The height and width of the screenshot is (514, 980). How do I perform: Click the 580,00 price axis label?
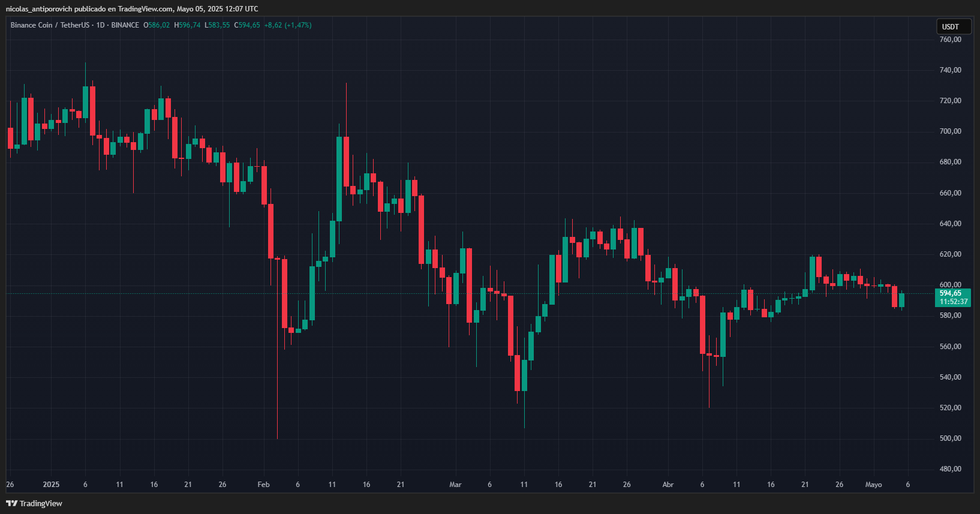[x=950, y=315]
